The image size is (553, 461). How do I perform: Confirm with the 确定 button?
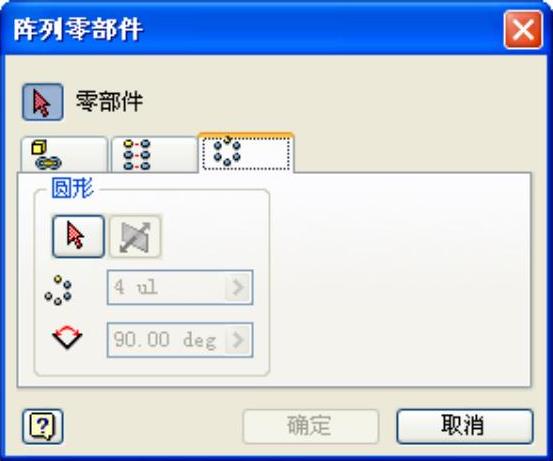tap(311, 426)
